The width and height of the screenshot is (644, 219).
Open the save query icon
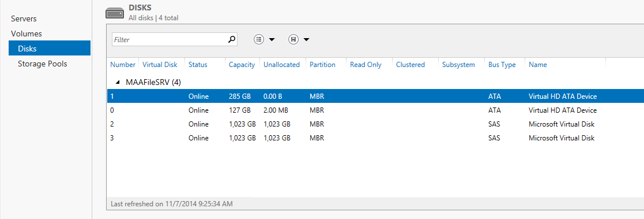pyautogui.click(x=293, y=39)
